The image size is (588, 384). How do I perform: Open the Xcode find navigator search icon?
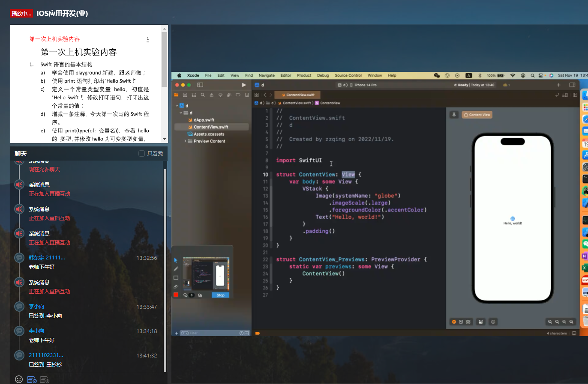[203, 95]
